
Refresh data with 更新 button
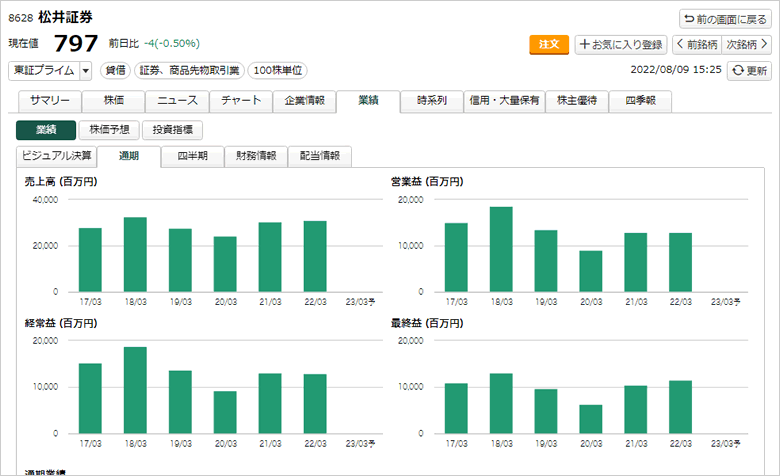[749, 70]
